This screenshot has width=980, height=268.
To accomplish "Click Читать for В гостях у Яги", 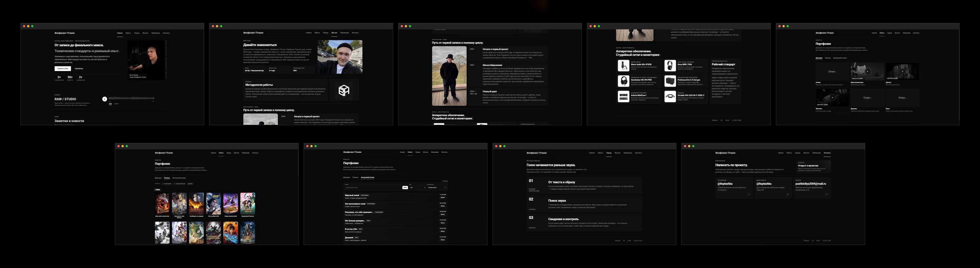I will [x=443, y=232].
